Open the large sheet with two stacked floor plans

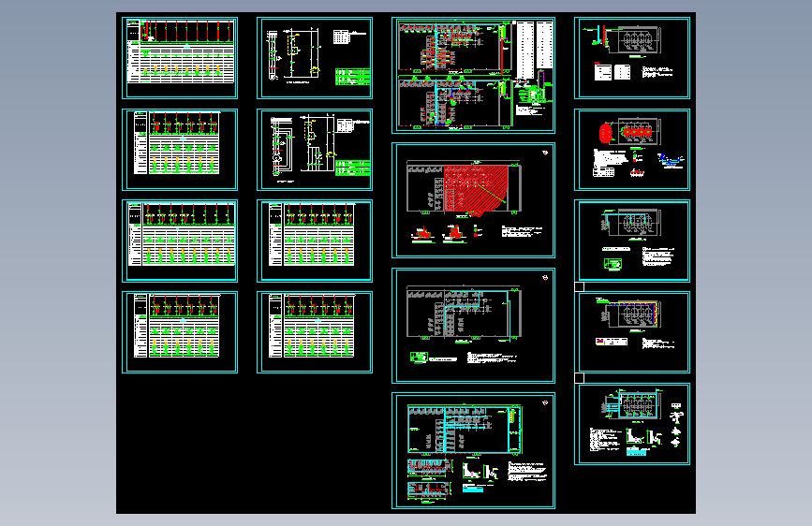[473, 75]
